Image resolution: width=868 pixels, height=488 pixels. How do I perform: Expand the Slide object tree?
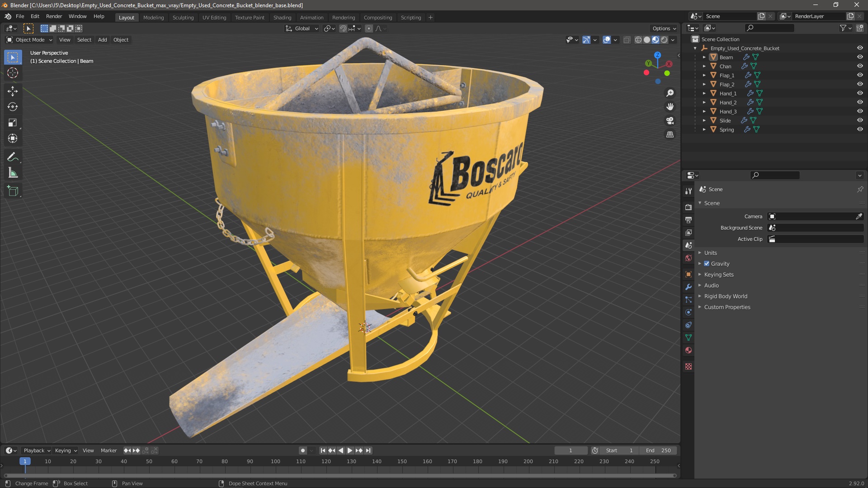tap(704, 120)
